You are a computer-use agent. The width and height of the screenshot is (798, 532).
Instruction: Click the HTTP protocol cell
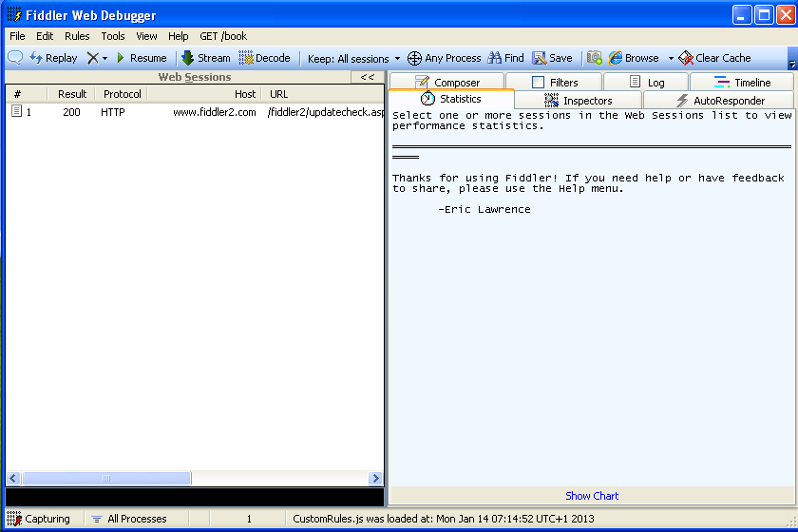[113, 112]
